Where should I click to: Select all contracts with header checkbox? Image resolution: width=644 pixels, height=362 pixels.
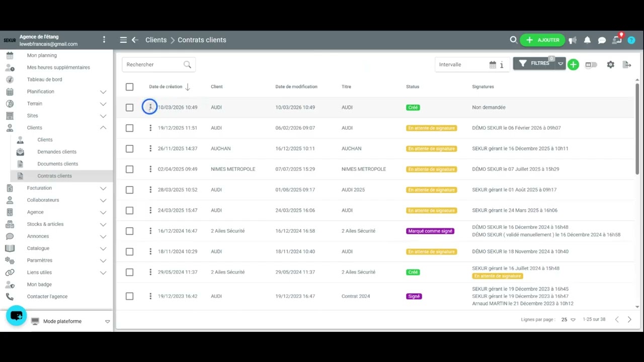(129, 87)
